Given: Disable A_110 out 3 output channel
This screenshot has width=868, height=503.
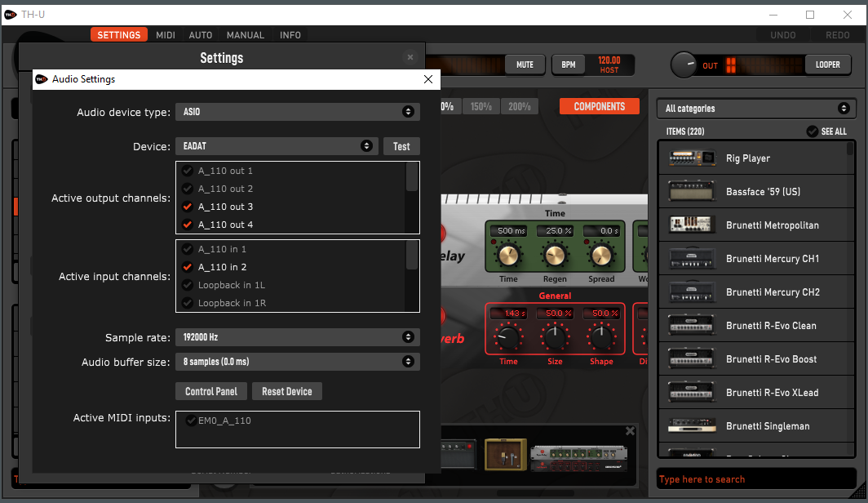Looking at the screenshot, I should click(188, 207).
